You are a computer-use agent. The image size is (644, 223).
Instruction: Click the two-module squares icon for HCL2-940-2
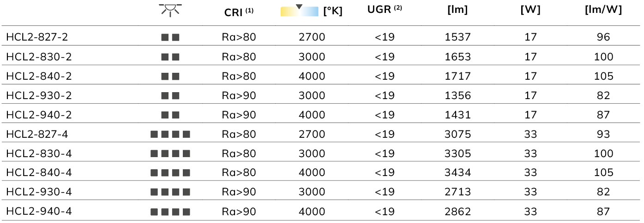[170, 115]
